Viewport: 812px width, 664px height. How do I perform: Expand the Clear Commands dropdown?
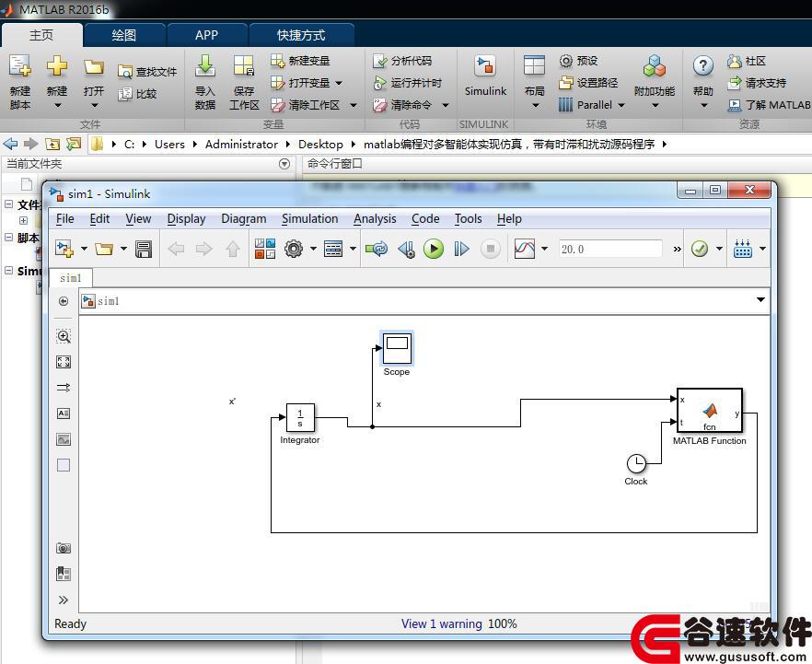pyautogui.click(x=445, y=105)
